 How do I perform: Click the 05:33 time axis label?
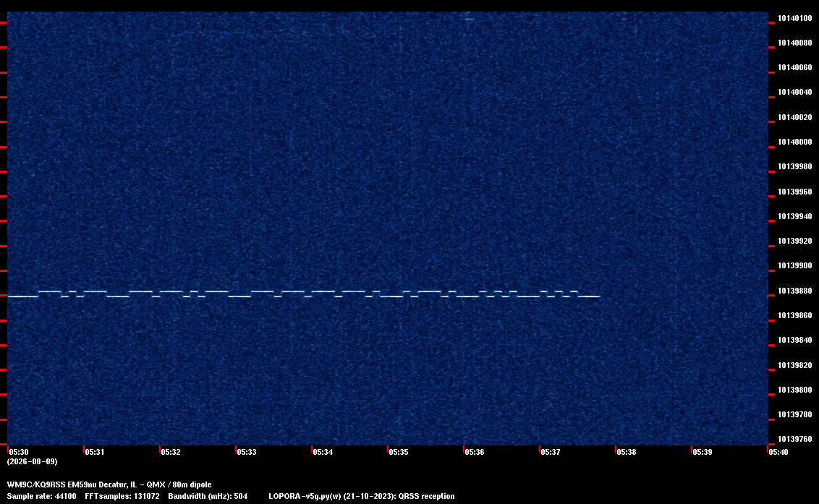point(247,452)
